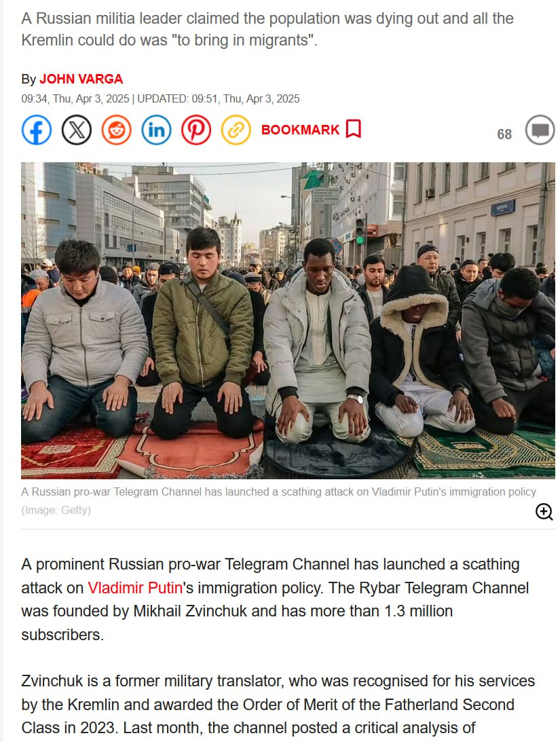Image resolution: width=560 pixels, height=742 pixels.
Task: Click the bookmark ribbon icon
Action: 354,129
